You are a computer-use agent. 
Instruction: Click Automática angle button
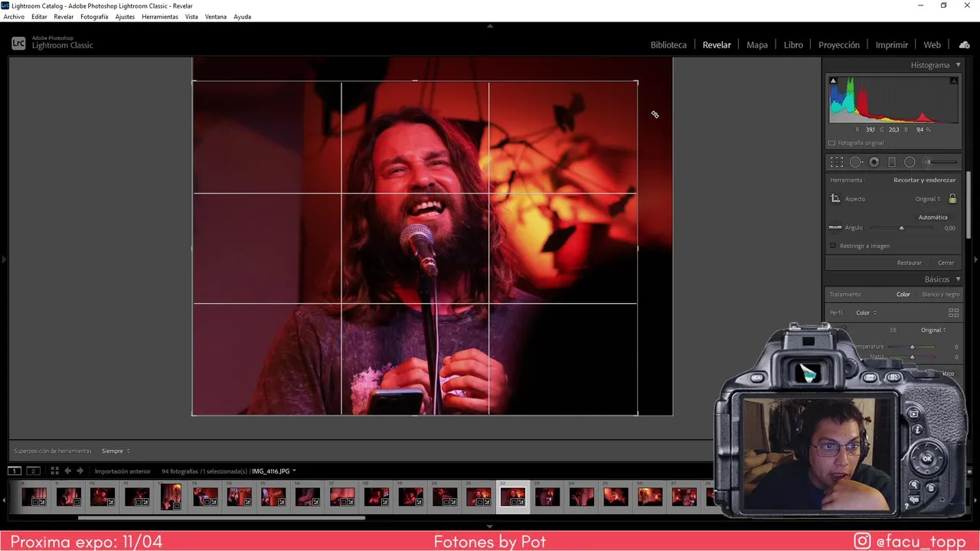[933, 217]
